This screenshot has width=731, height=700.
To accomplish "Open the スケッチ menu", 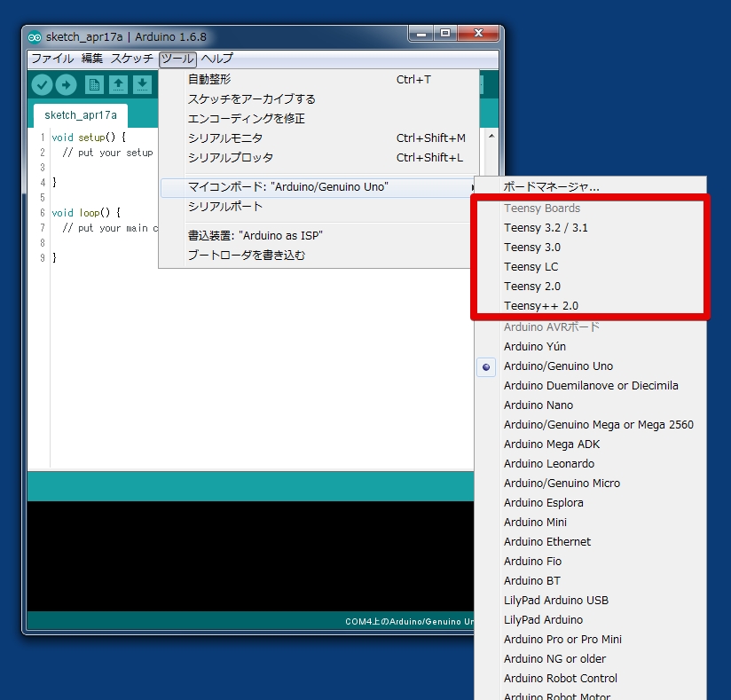I will pos(131,59).
